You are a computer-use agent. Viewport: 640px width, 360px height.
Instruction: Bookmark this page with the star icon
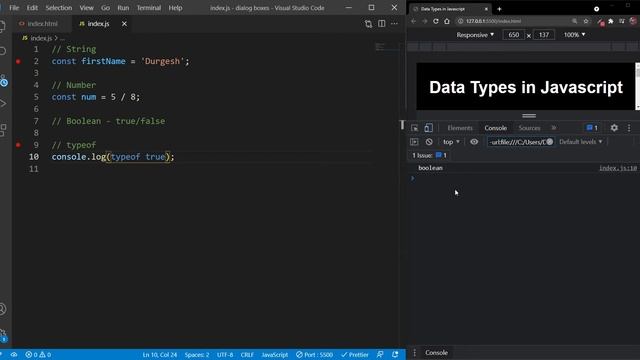coord(586,21)
